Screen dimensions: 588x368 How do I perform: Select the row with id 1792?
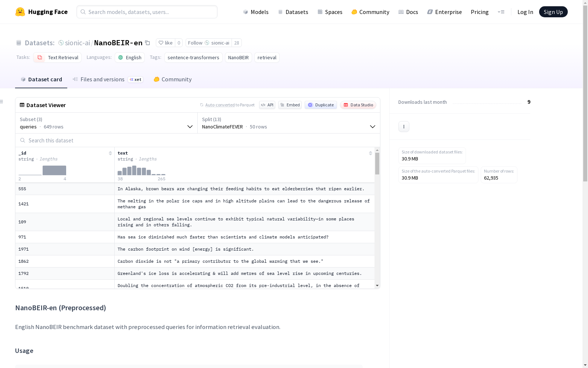click(x=195, y=273)
